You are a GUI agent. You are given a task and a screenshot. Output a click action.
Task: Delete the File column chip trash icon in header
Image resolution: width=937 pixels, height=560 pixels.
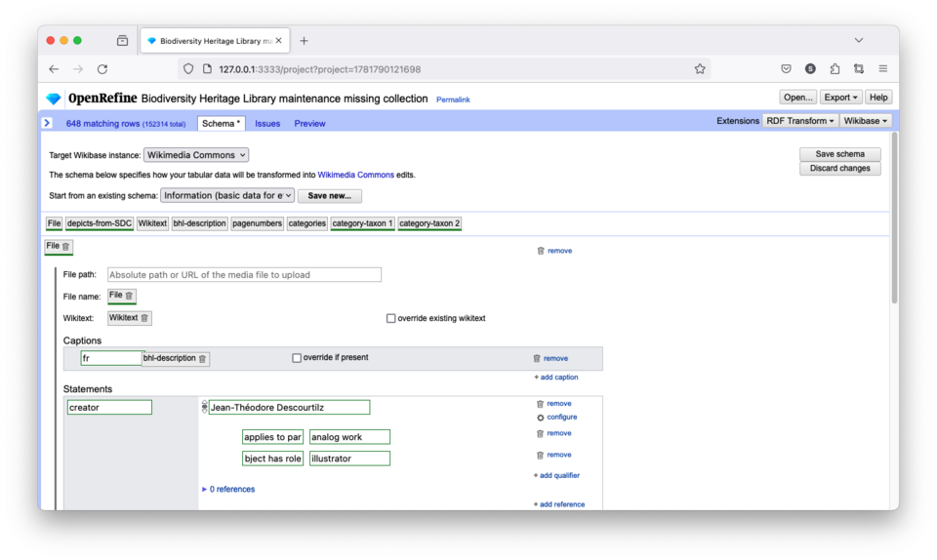pyautogui.click(x=65, y=247)
